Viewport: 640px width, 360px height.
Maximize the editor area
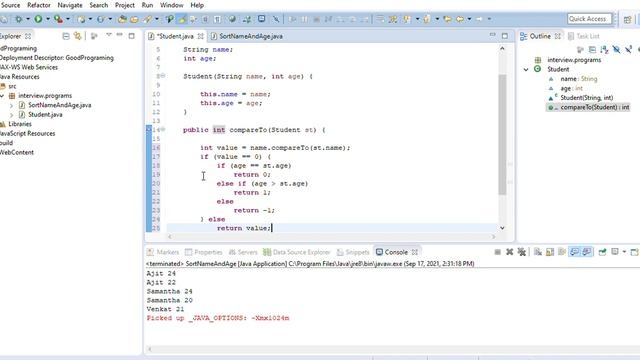tap(505, 36)
